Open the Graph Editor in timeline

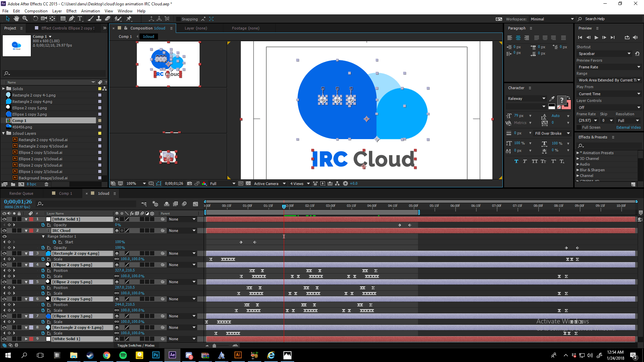(196, 204)
